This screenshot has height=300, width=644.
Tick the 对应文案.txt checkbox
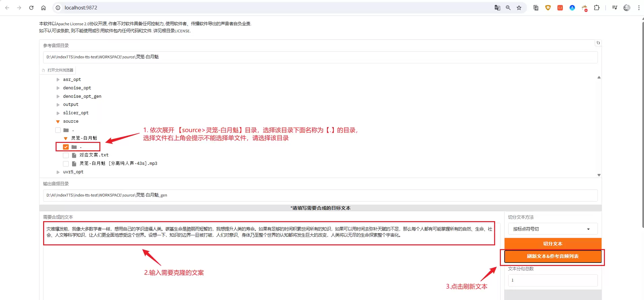tap(66, 155)
